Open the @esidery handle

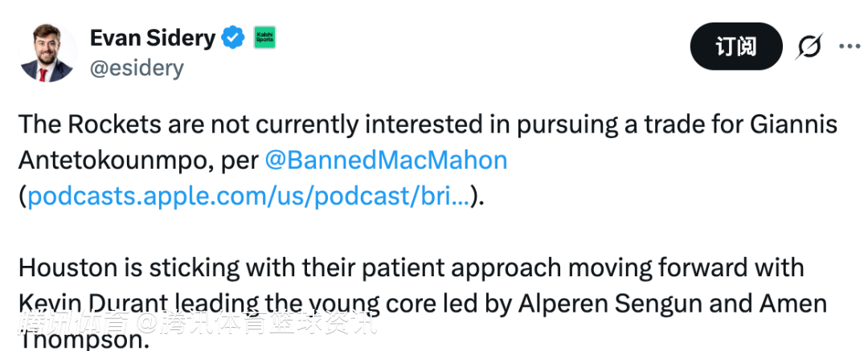[x=137, y=68]
